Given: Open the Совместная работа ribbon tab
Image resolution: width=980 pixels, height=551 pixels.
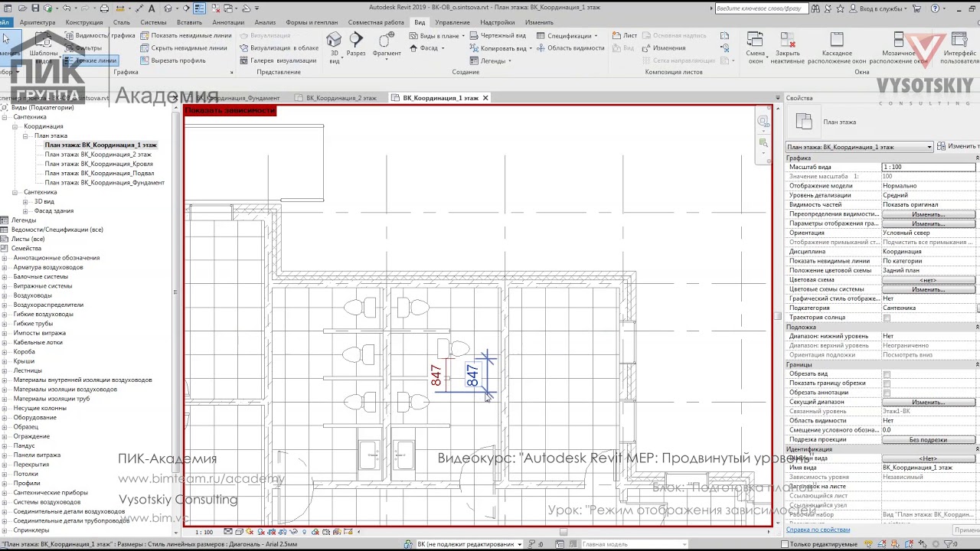Looking at the screenshot, I should tap(376, 22).
